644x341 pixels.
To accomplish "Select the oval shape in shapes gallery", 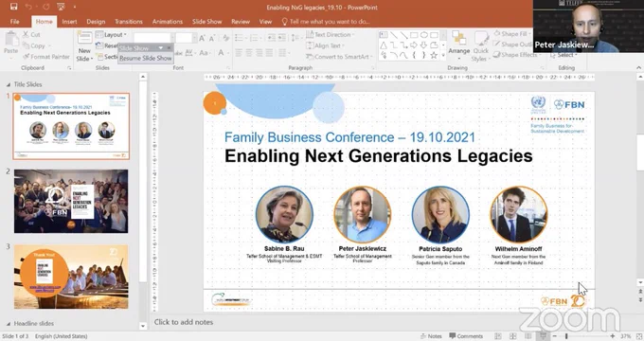I will (424, 35).
